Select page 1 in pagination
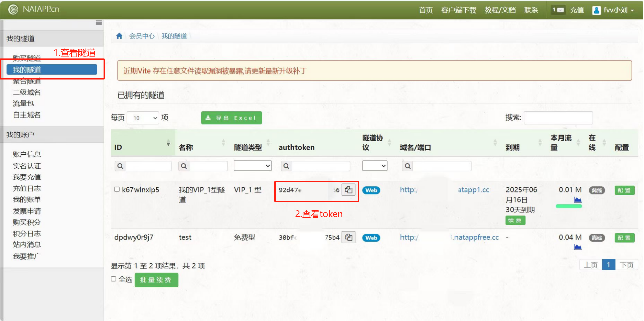 click(609, 265)
